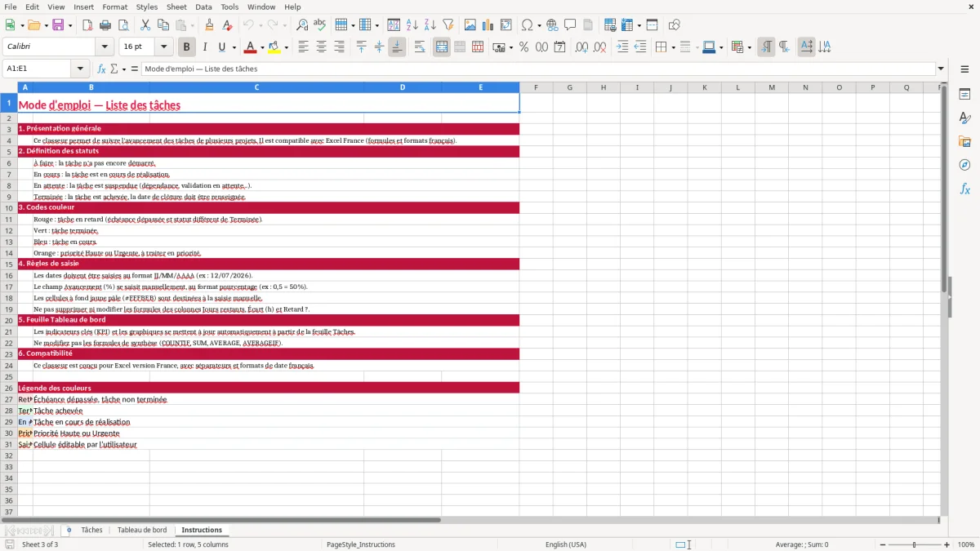
Task: Toggle Print Preview
Action: [x=122, y=25]
